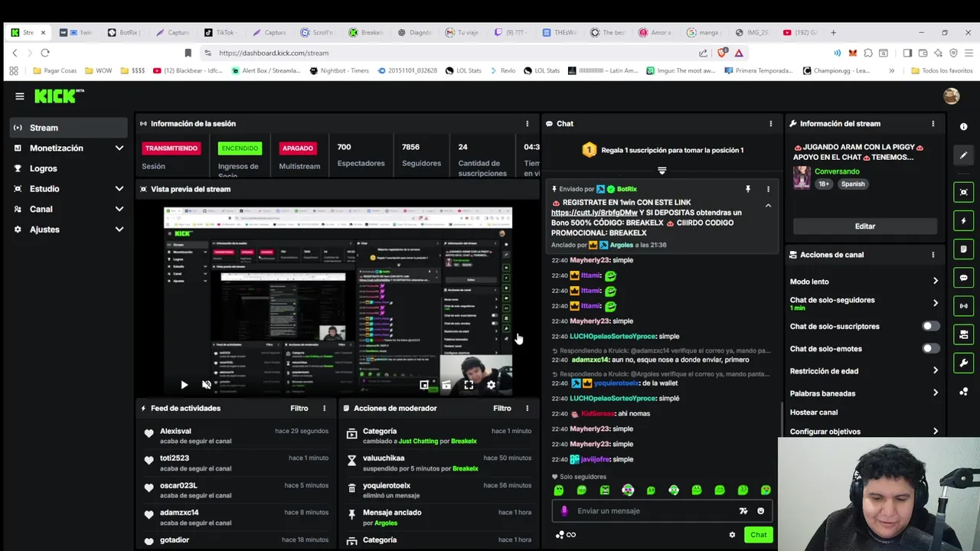Click Hostear canal option
Screen dimensions: 980x551
(814, 412)
